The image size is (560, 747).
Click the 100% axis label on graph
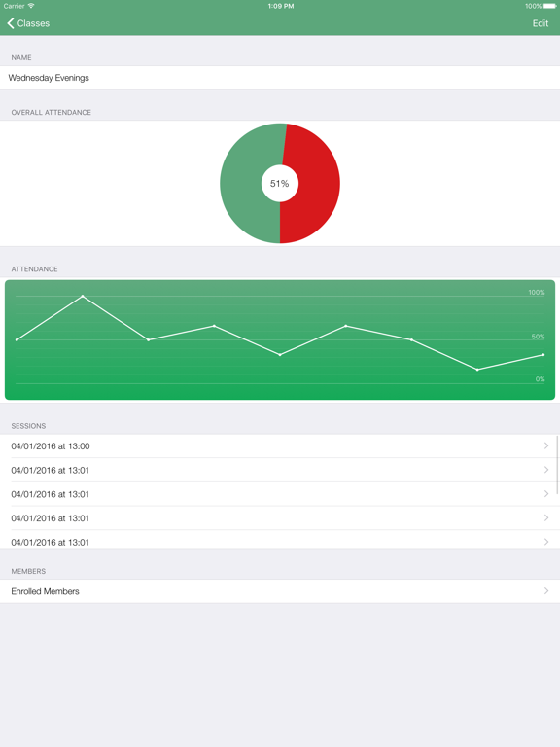(x=537, y=292)
